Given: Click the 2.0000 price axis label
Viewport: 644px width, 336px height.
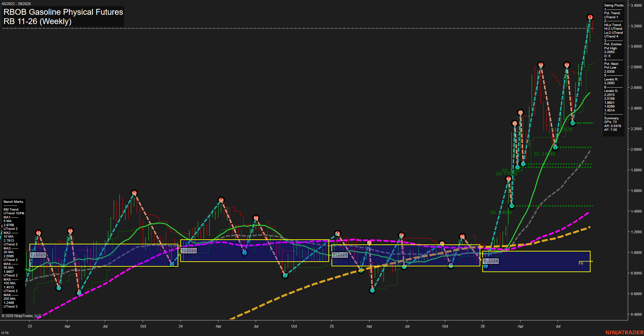Looking at the screenshot, I should tap(636, 149).
